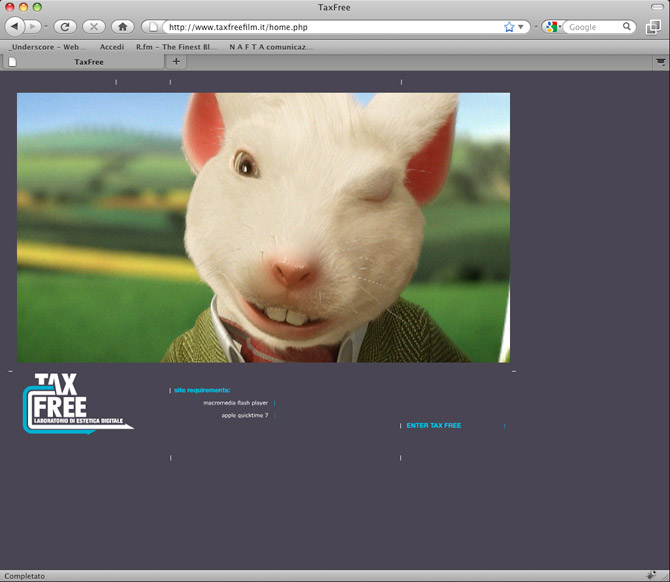Open the N A F T A comunicaz... bookmark
Screen dimensions: 670x582
pos(270,47)
